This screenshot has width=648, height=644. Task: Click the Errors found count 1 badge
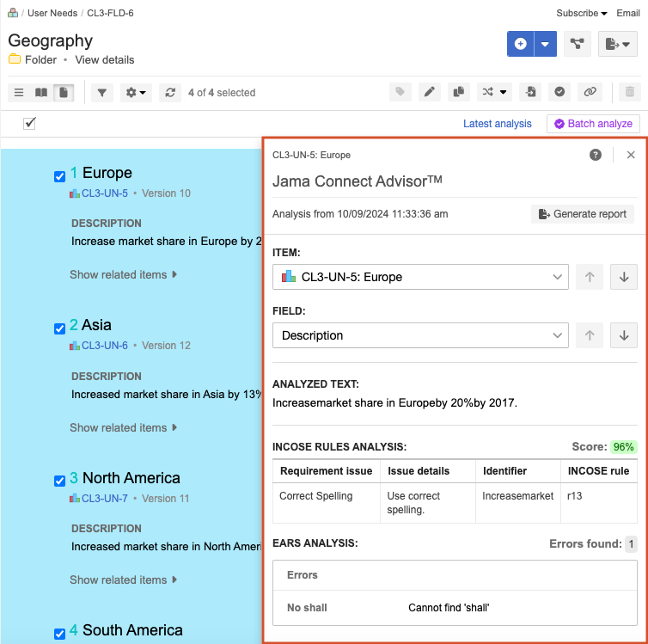coord(631,544)
